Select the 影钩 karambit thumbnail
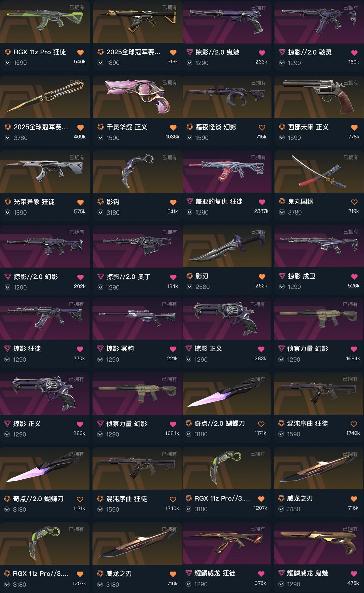364x593 pixels. [138, 171]
